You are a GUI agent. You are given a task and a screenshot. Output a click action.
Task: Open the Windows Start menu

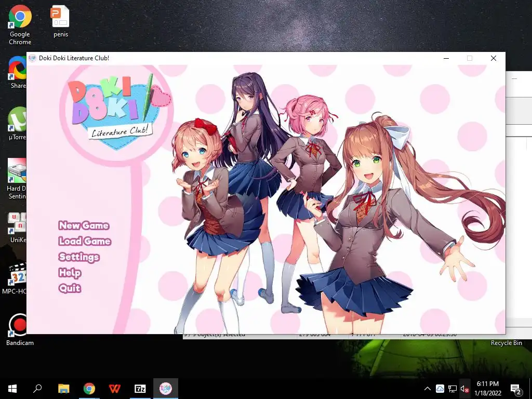pos(12,389)
